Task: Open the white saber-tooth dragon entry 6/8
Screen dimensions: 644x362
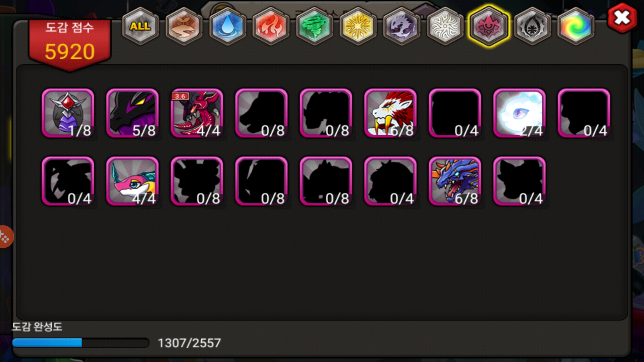Action: [x=390, y=113]
